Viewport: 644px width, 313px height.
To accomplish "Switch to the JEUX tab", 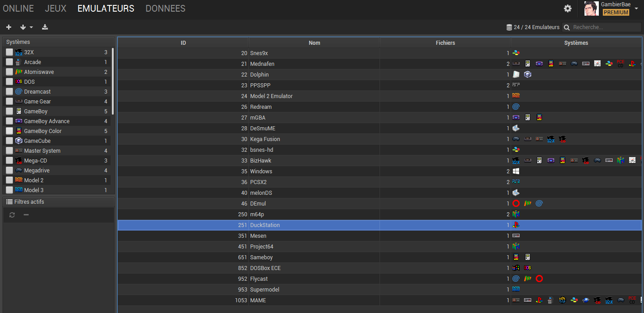I will coord(55,9).
